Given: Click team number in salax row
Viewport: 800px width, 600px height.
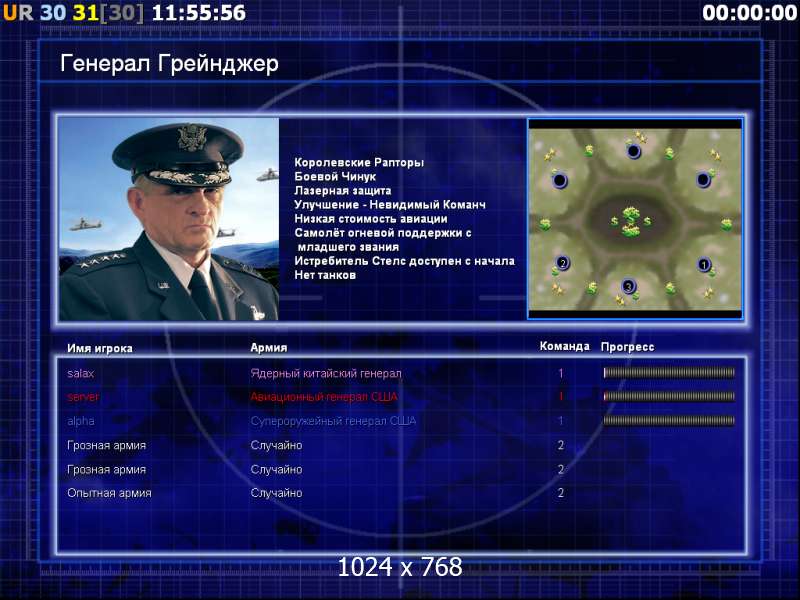Looking at the screenshot, I should 561,373.
